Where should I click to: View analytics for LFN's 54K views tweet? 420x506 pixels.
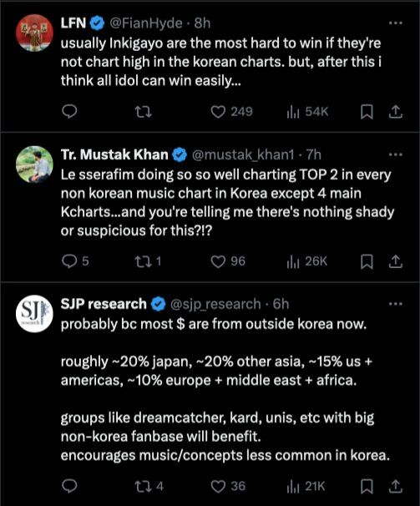(307, 112)
